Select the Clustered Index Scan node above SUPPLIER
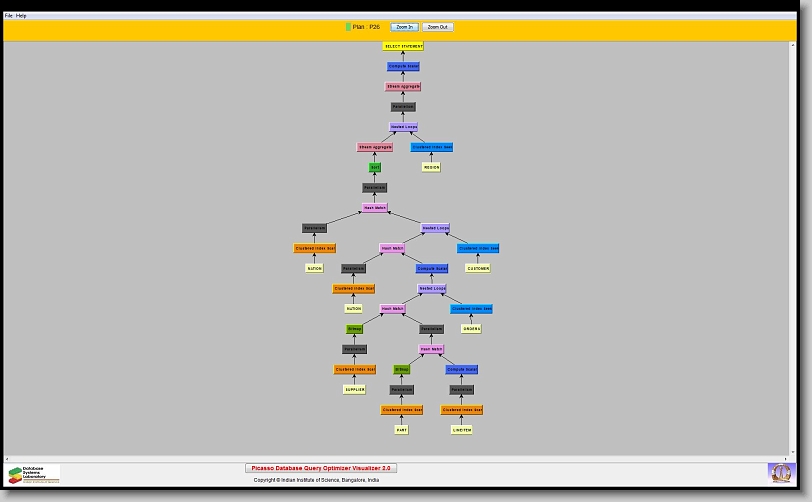 [354, 369]
